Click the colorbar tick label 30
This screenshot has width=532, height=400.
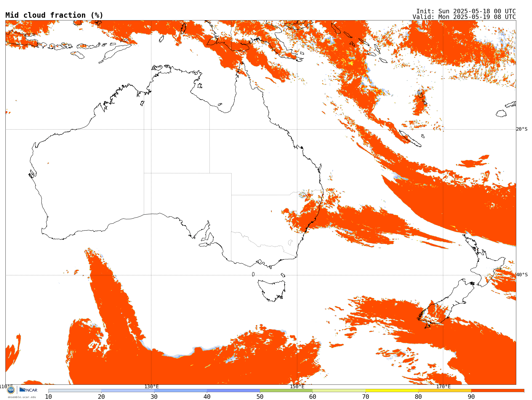154,397
